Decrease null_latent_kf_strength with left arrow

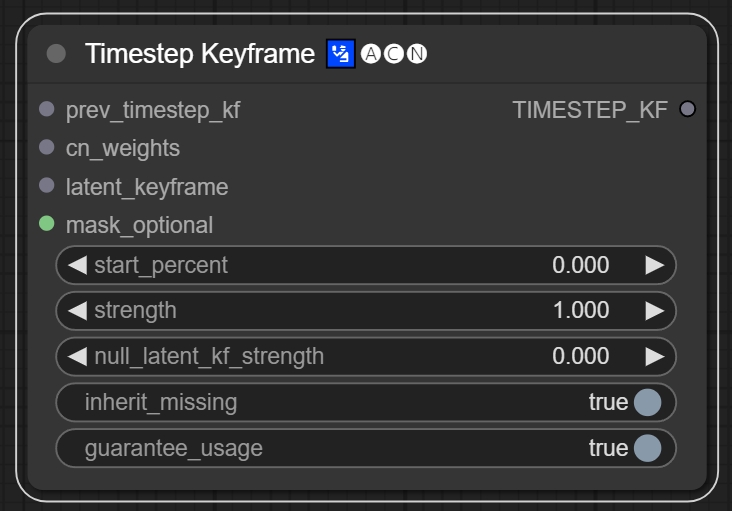coord(77,356)
